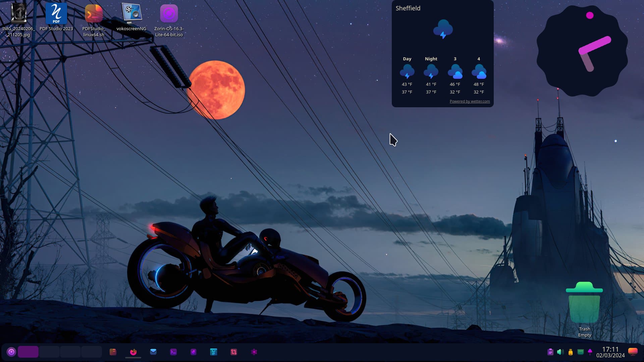This screenshot has height=362, width=644.
Task: Open the cyan store app in taskbar
Action: click(214, 352)
